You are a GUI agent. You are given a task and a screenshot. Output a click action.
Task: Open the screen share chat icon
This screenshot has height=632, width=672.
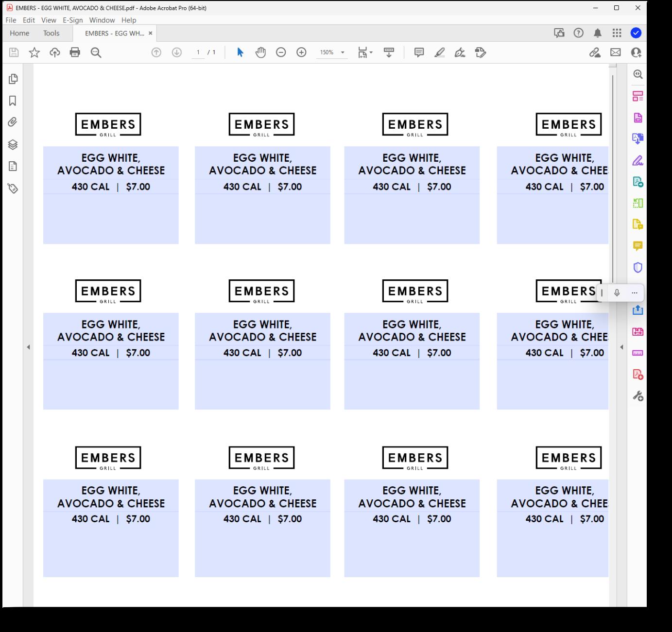coord(559,33)
